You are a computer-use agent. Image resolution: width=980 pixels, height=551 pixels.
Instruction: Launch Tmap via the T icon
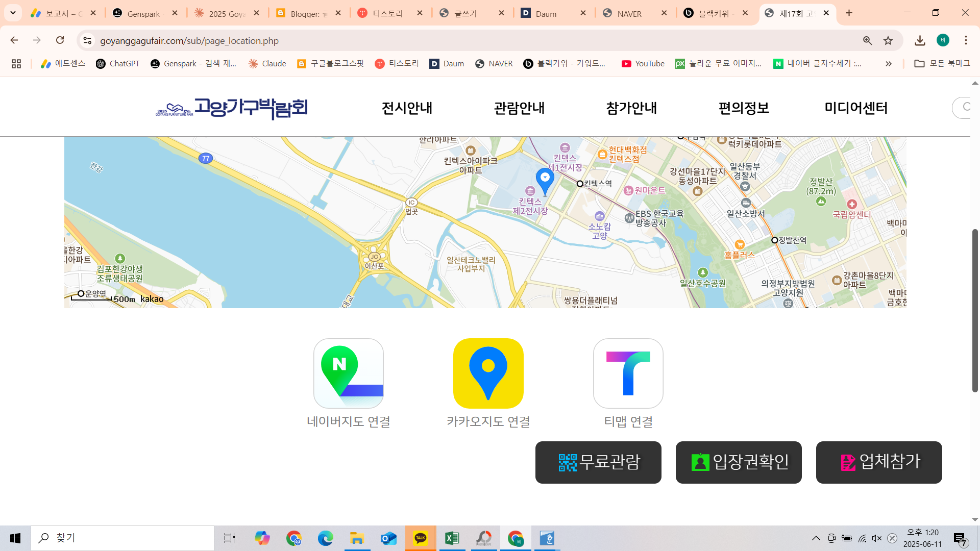[x=628, y=373]
